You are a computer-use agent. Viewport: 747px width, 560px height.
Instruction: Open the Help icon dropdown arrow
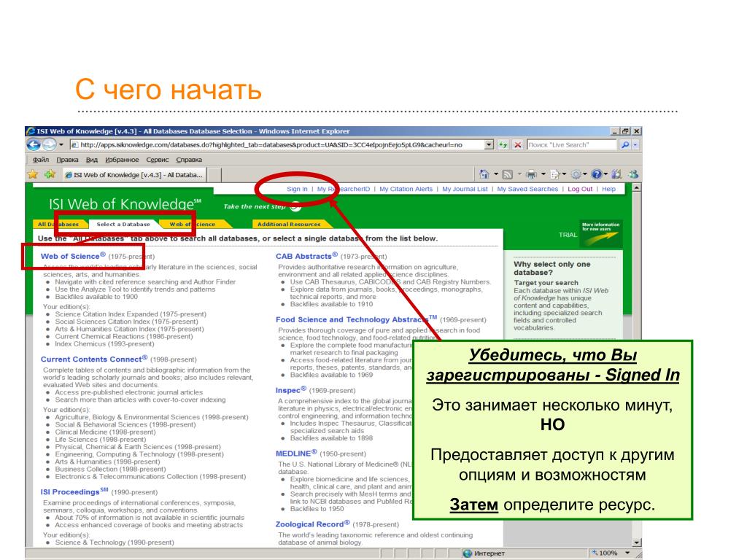(x=605, y=174)
